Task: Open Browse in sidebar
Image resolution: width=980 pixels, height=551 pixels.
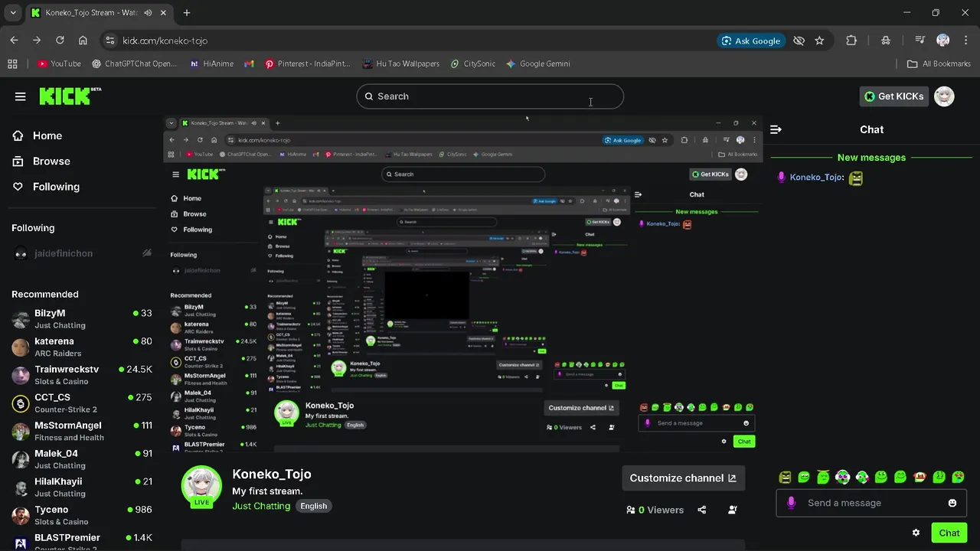Action: pyautogui.click(x=41, y=161)
